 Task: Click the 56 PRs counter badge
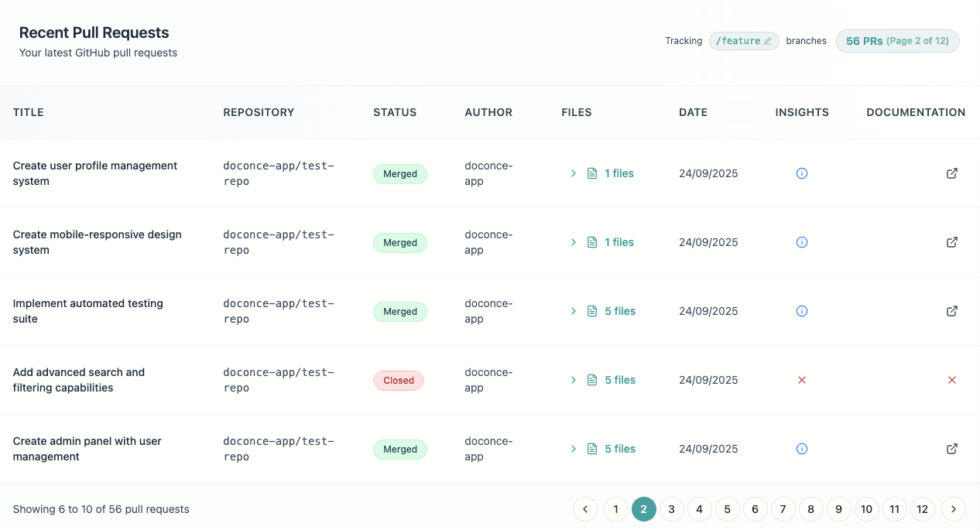coord(897,41)
